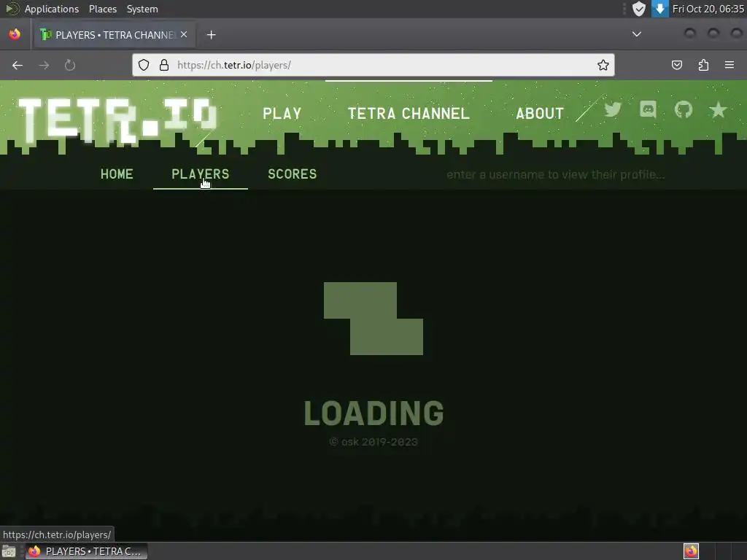Click the site padlock icon
Screen dimensions: 747x560
164,65
